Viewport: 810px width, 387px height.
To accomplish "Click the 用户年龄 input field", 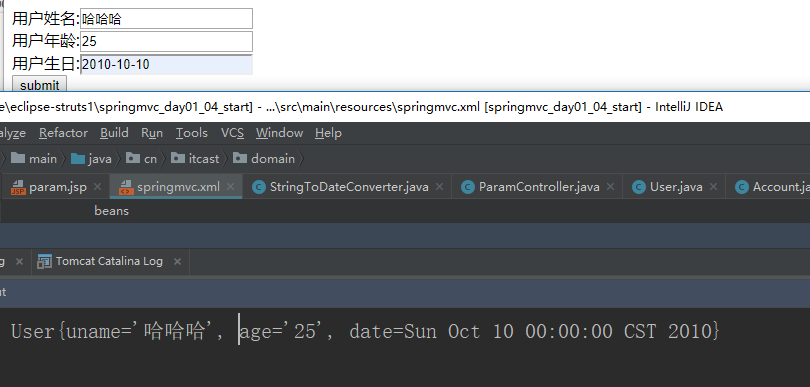I will tap(166, 41).
